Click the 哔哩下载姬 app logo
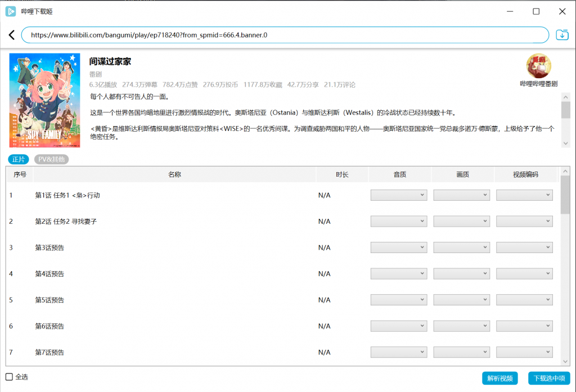This screenshot has height=392, width=576. click(11, 11)
